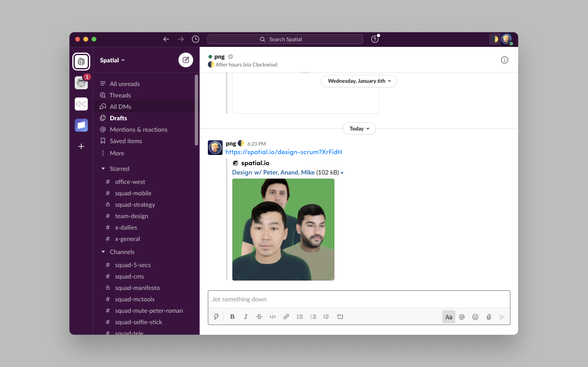The height and width of the screenshot is (367, 588).
Task: Open the emoji picker in composer
Action: coord(475,317)
